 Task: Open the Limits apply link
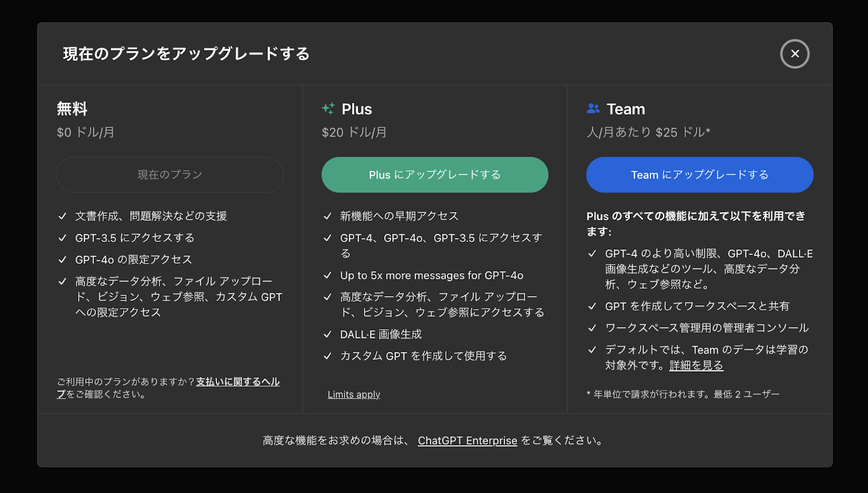(354, 394)
